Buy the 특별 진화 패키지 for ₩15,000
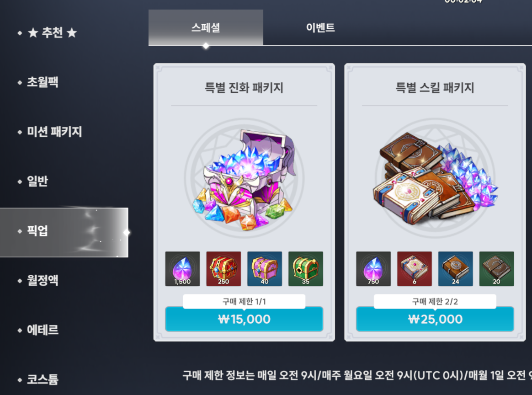532x395 pixels. [x=244, y=319]
